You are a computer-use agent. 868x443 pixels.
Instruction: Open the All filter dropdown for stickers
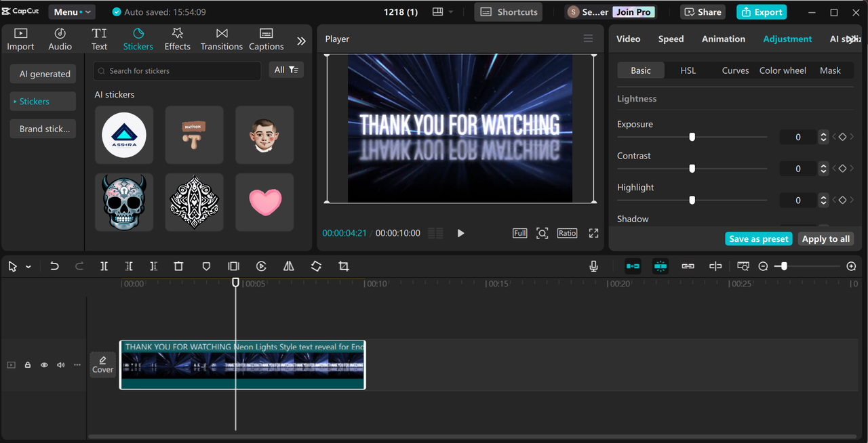click(286, 70)
